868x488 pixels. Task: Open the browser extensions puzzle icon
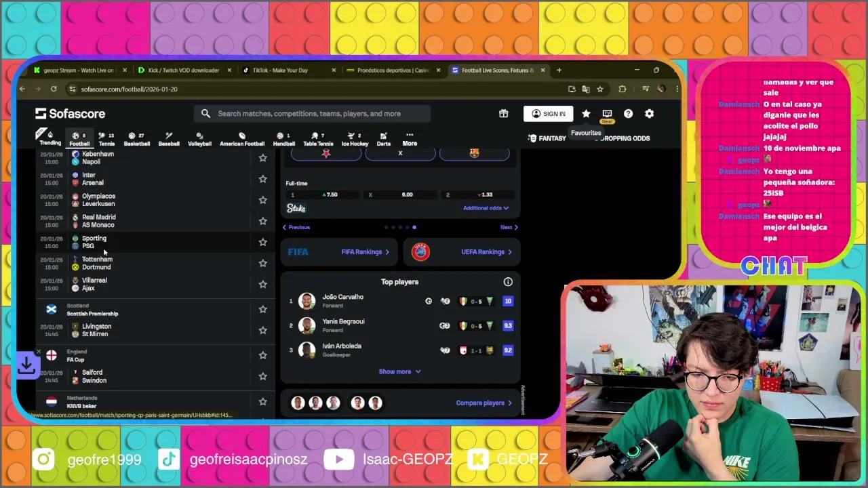(622, 89)
